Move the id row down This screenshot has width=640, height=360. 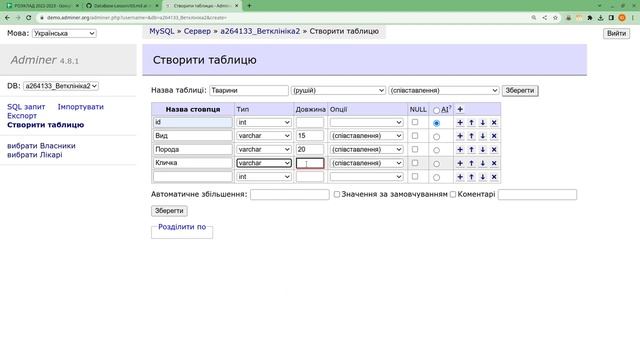pos(483,122)
